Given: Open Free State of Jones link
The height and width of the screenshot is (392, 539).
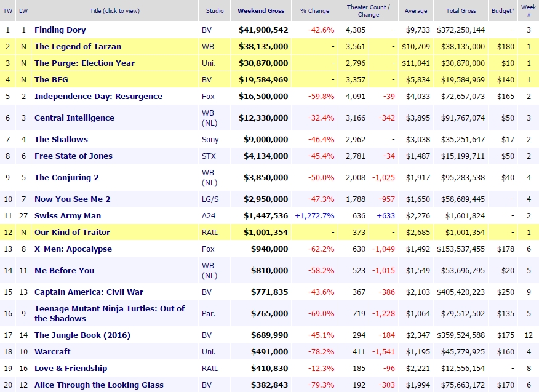Looking at the screenshot, I should tap(74, 156).
